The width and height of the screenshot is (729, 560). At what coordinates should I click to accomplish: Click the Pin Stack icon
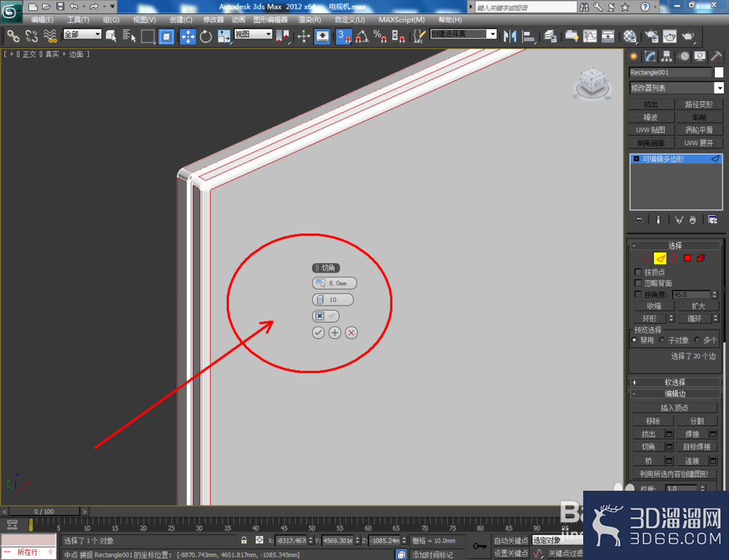point(639,219)
